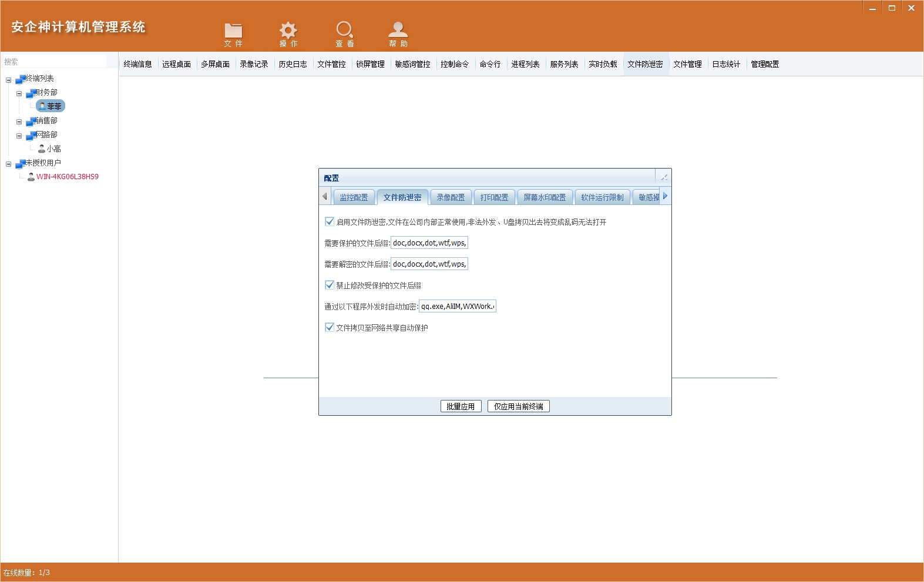Image resolution: width=924 pixels, height=582 pixels.
Task: Click the 通过以下程序外发时自动加密 input field
Action: pos(458,306)
